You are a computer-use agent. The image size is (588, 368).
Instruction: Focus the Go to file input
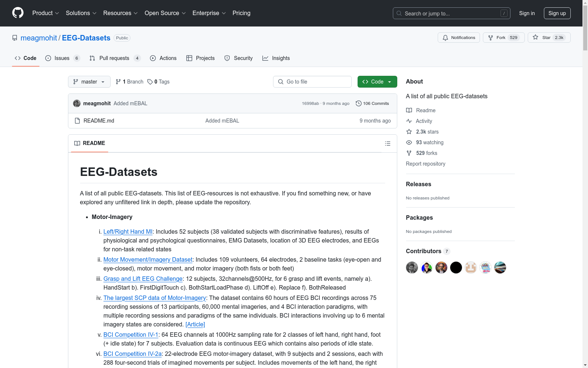(x=312, y=82)
